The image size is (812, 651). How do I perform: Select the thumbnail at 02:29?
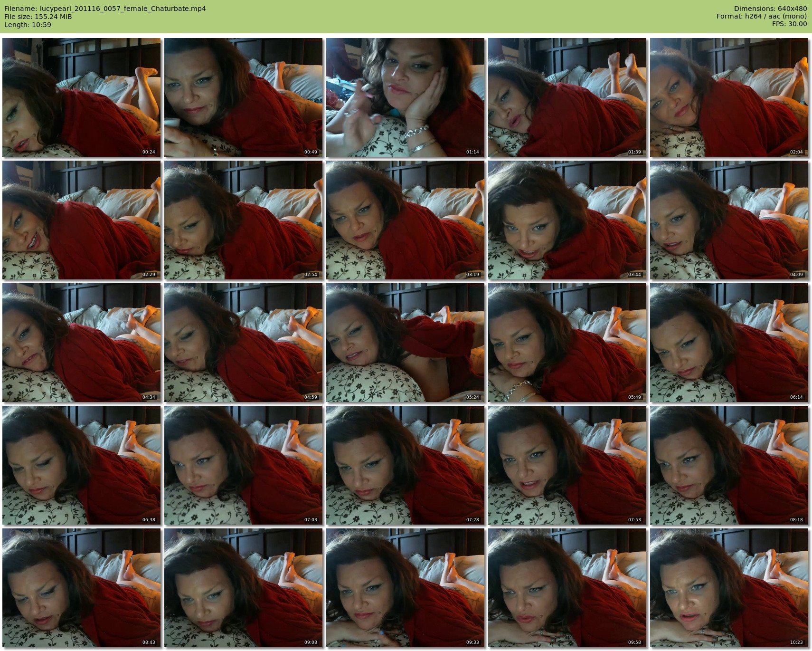(x=81, y=220)
